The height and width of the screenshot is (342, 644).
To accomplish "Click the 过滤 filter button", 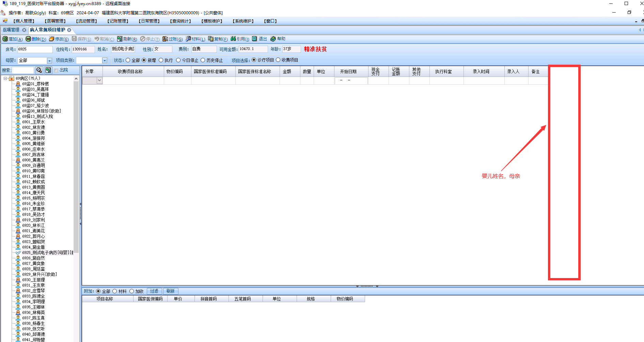I will pos(154,291).
